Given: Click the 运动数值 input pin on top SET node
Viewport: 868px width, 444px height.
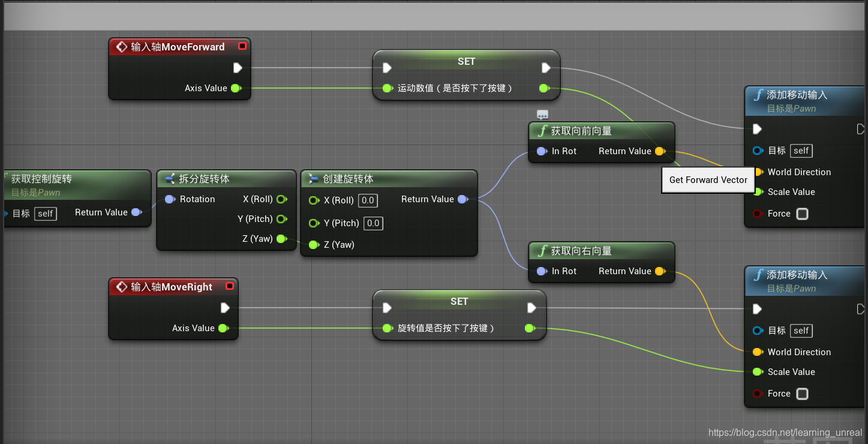Looking at the screenshot, I should [388, 88].
